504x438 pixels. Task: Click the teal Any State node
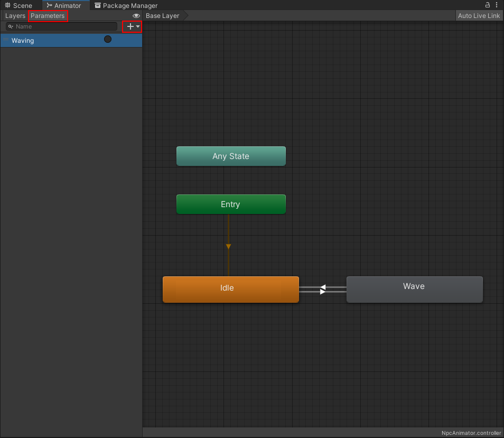[x=230, y=156]
